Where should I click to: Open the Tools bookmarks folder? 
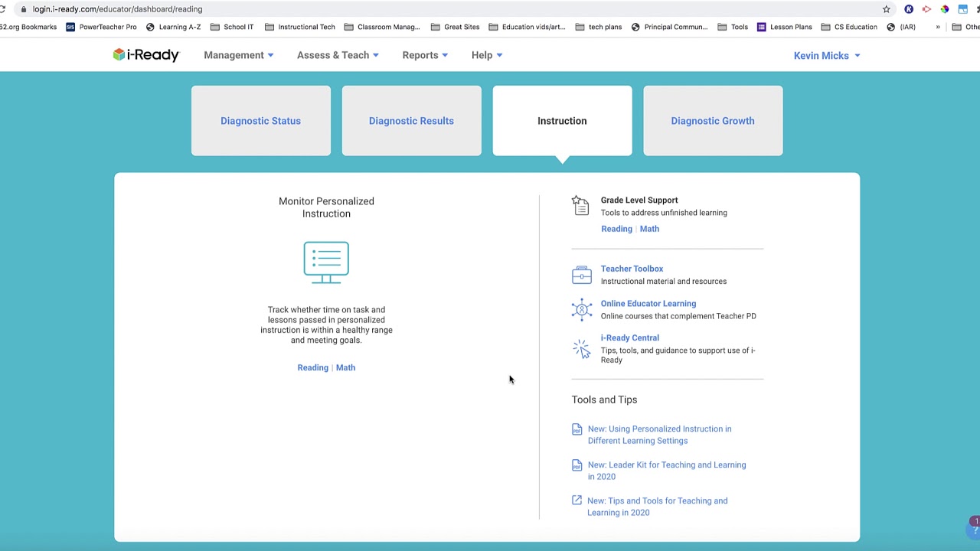point(733,27)
